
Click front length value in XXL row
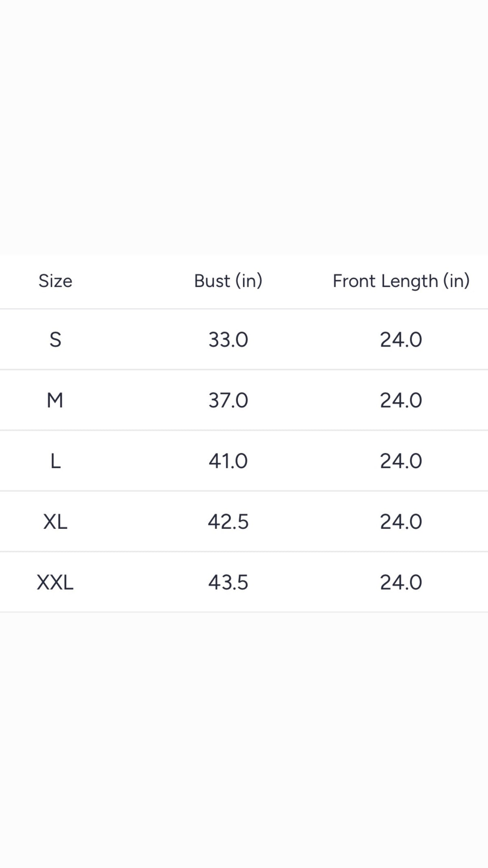pyautogui.click(x=401, y=582)
